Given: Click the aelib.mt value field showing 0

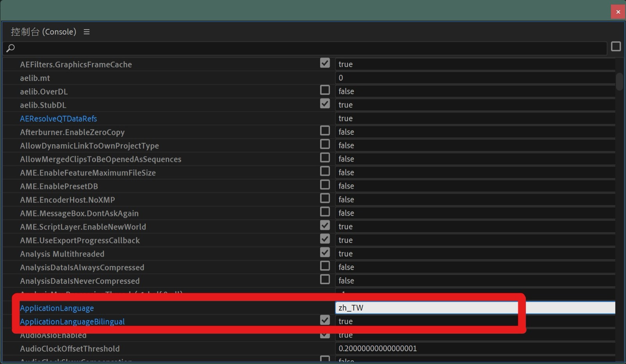Looking at the screenshot, I should click(475, 78).
